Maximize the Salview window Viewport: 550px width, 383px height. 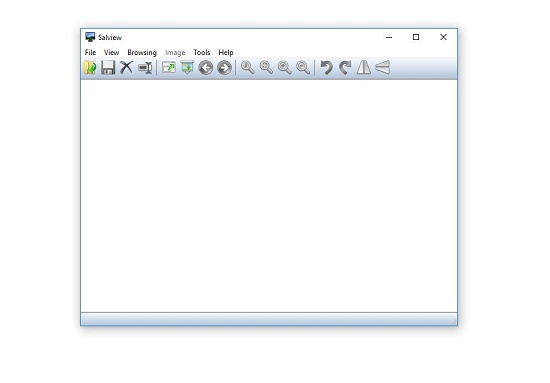416,37
